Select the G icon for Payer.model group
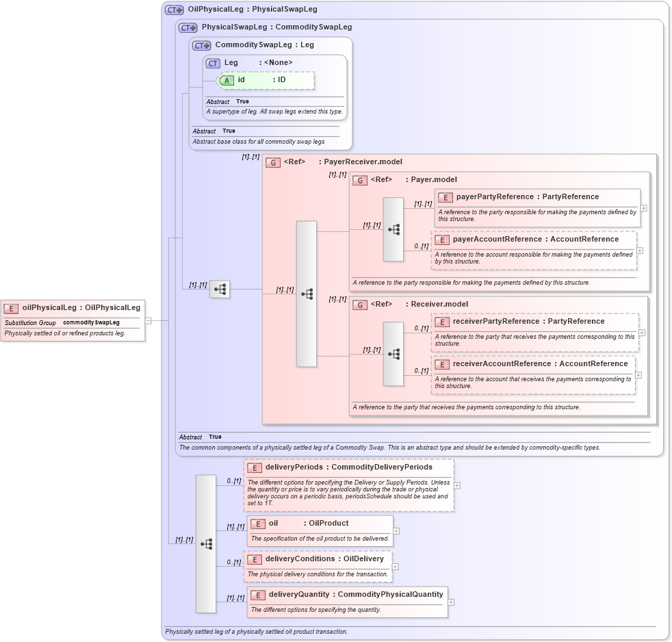This screenshot has height=642, width=672. coord(359,181)
